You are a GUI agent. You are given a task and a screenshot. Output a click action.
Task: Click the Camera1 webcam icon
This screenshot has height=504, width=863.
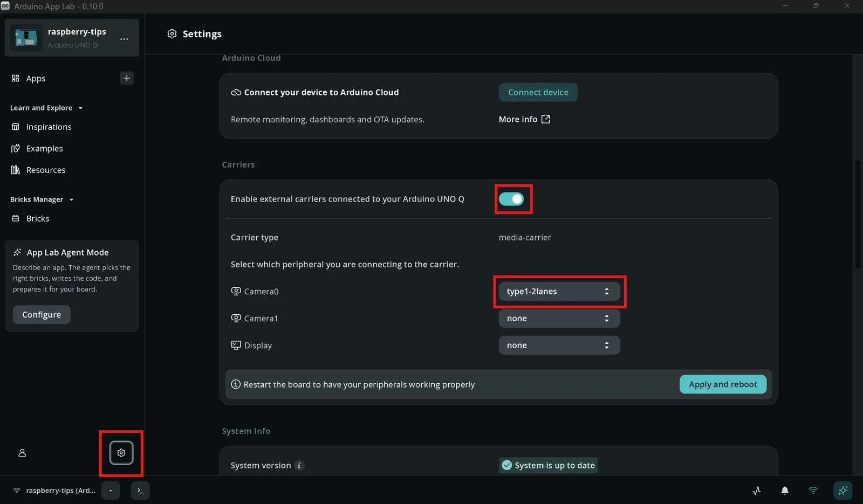(x=236, y=318)
